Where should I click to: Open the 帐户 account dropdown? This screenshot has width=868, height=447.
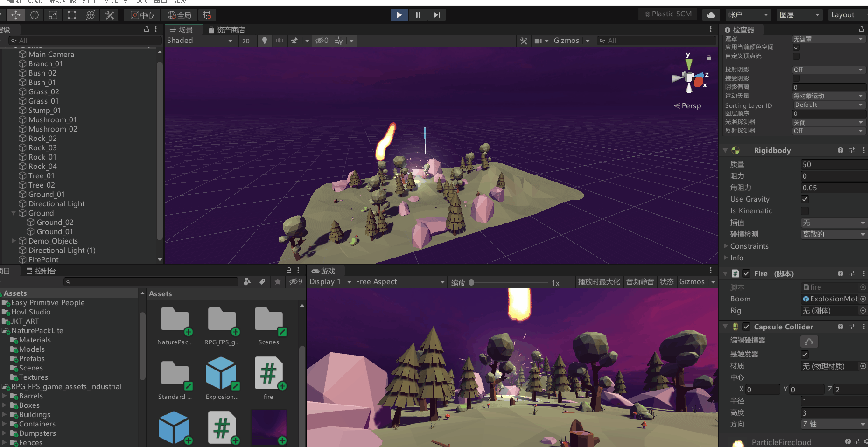tap(748, 15)
